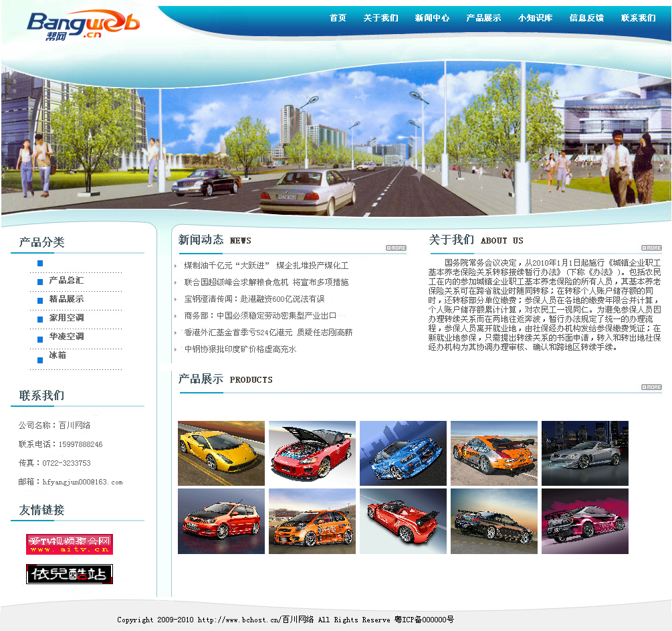Select 产品展示 in the top navigation

pyautogui.click(x=483, y=18)
